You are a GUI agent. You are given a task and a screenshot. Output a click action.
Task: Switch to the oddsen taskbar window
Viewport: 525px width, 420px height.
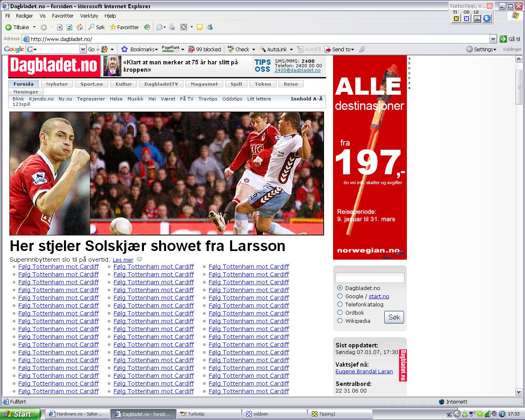click(274, 414)
